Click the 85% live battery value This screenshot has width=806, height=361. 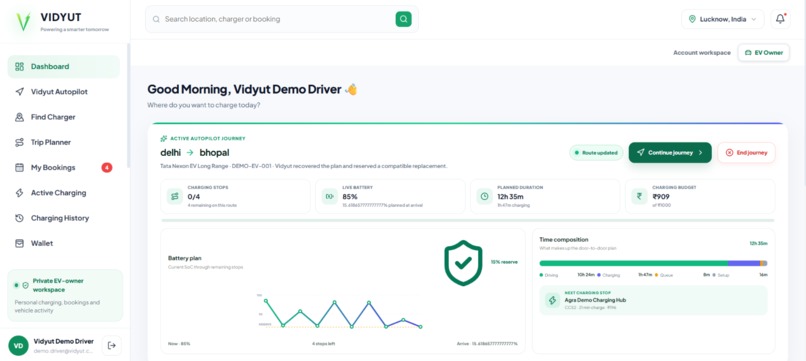tap(350, 197)
